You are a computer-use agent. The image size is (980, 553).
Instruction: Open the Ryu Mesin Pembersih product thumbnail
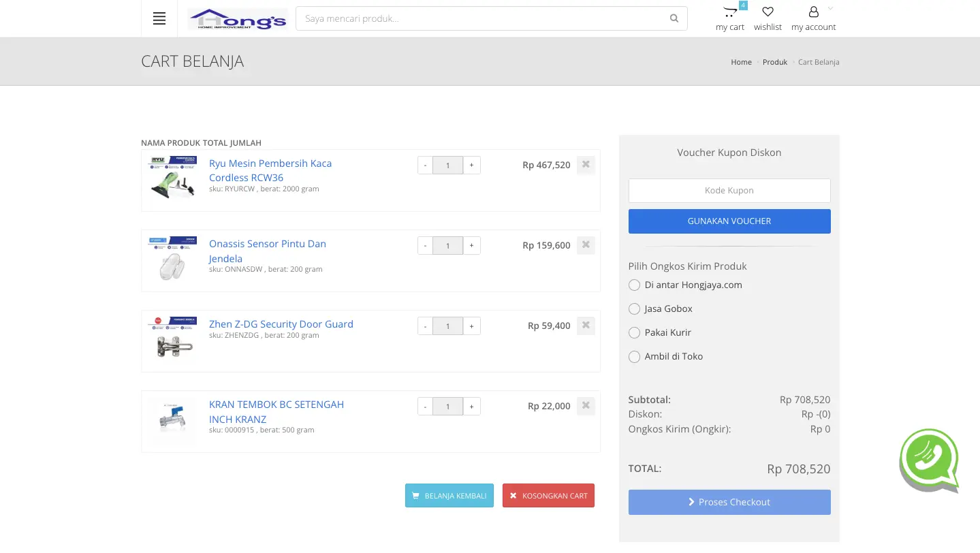click(x=172, y=178)
